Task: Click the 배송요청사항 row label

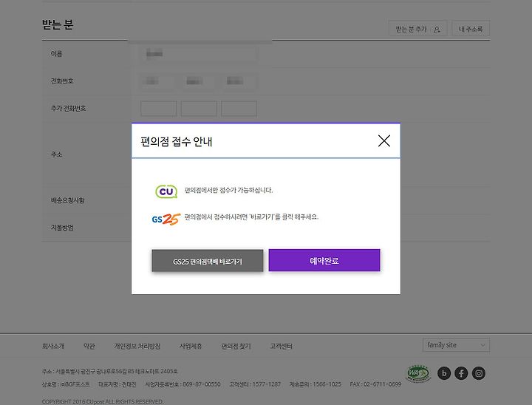Action: click(67, 200)
